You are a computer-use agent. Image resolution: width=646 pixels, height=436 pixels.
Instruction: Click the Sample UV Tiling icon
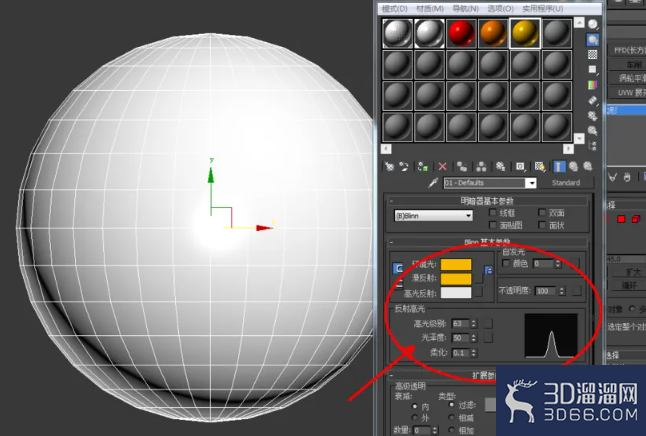pyautogui.click(x=592, y=70)
